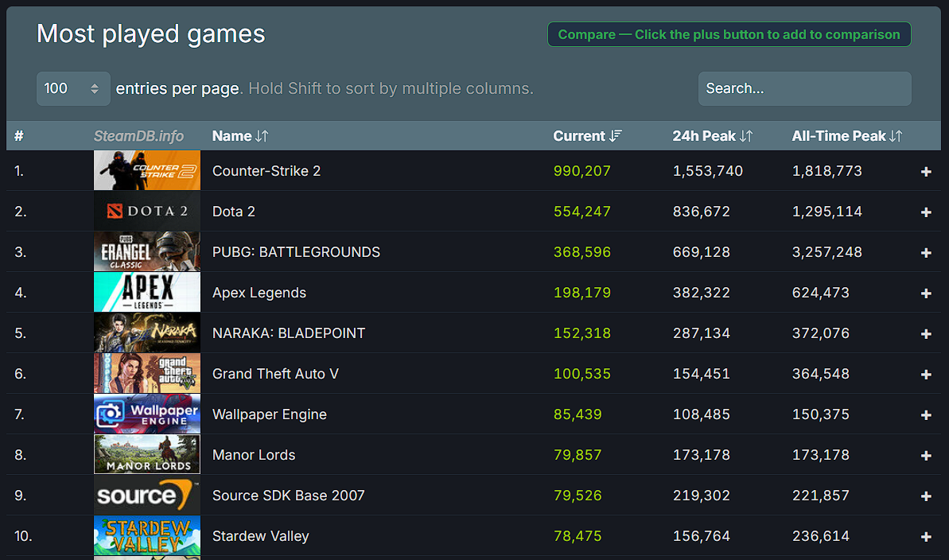Add Dota 2 to comparison with plus

[x=925, y=212]
